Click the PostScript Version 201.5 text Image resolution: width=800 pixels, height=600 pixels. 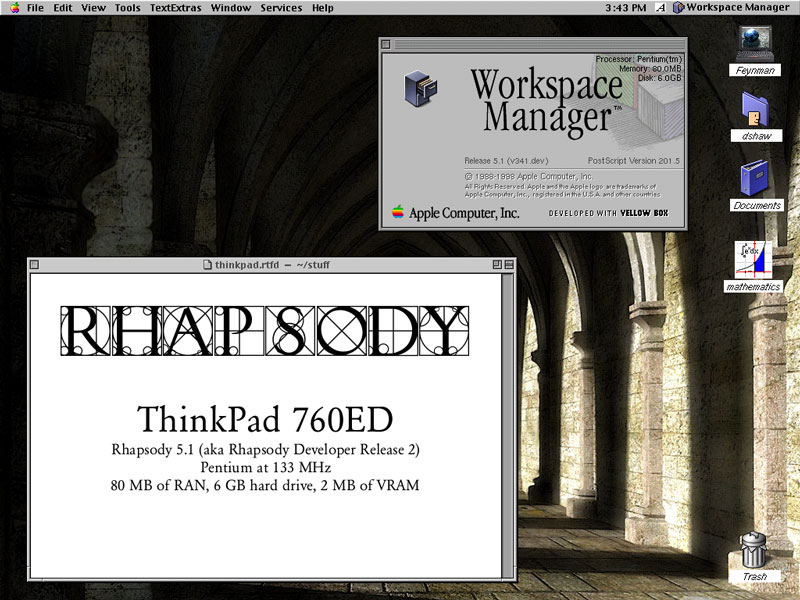coord(634,161)
